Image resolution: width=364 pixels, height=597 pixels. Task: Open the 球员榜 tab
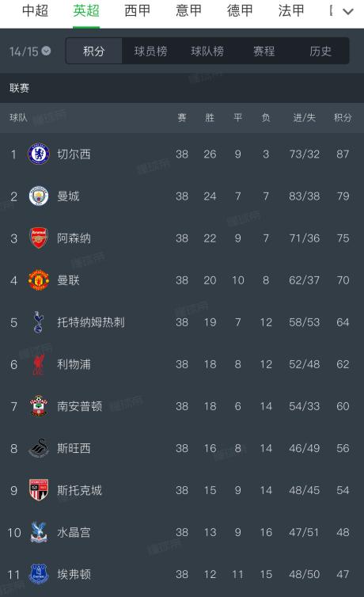tap(150, 51)
